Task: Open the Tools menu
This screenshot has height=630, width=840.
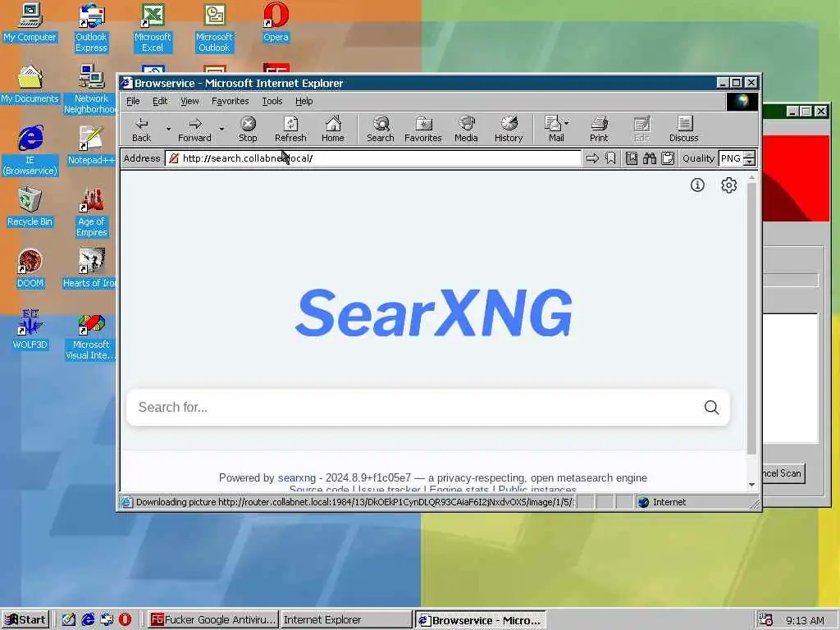Action: coord(272,101)
